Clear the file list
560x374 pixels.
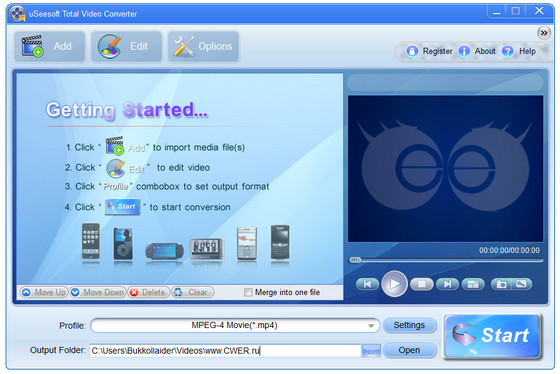192,292
